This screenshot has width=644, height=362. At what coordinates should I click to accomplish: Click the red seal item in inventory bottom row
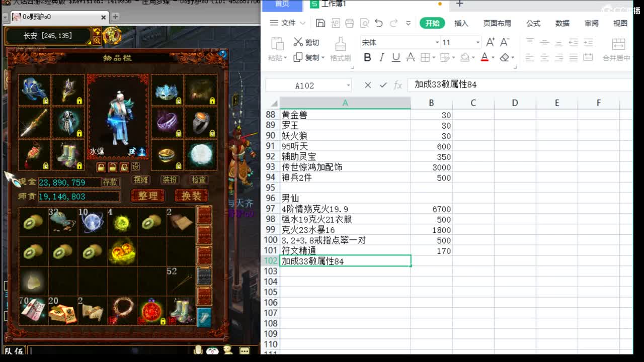pos(151,311)
